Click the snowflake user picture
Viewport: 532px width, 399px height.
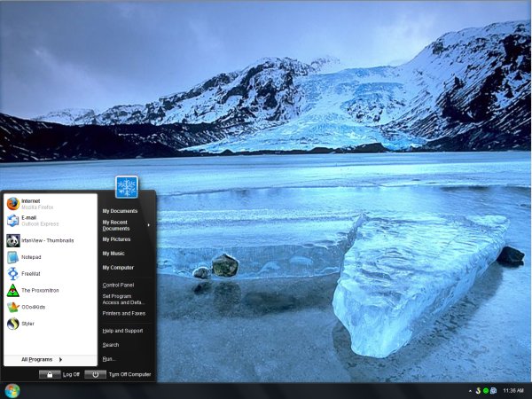[x=127, y=187]
